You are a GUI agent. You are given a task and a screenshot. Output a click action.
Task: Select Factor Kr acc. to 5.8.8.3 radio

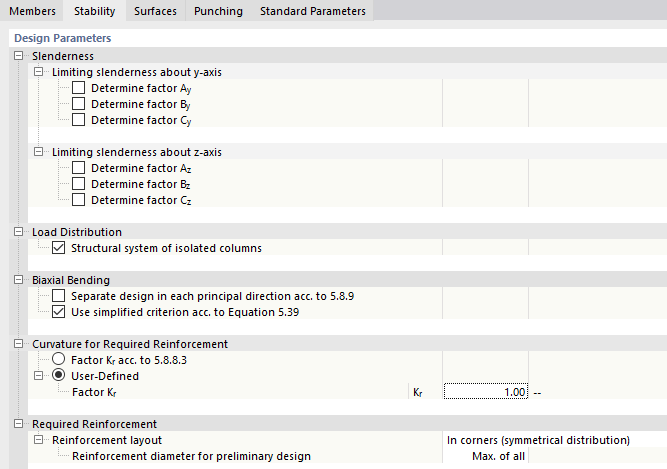58,360
